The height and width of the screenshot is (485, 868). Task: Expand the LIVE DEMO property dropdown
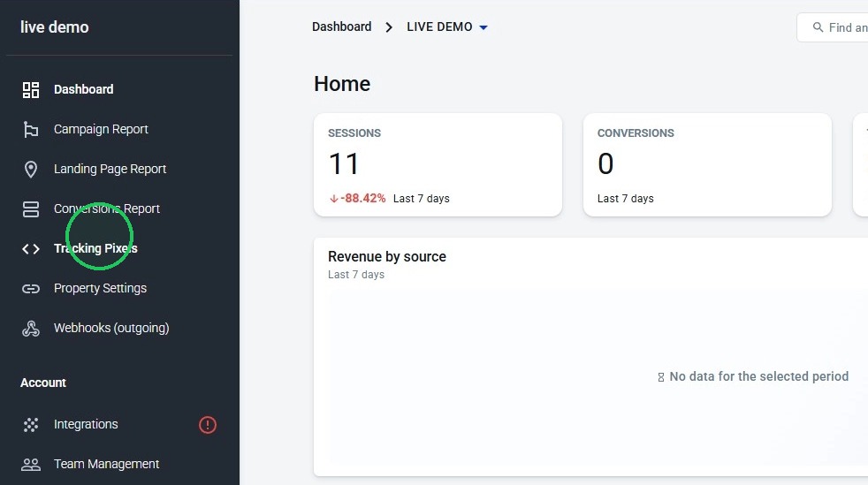pos(447,27)
